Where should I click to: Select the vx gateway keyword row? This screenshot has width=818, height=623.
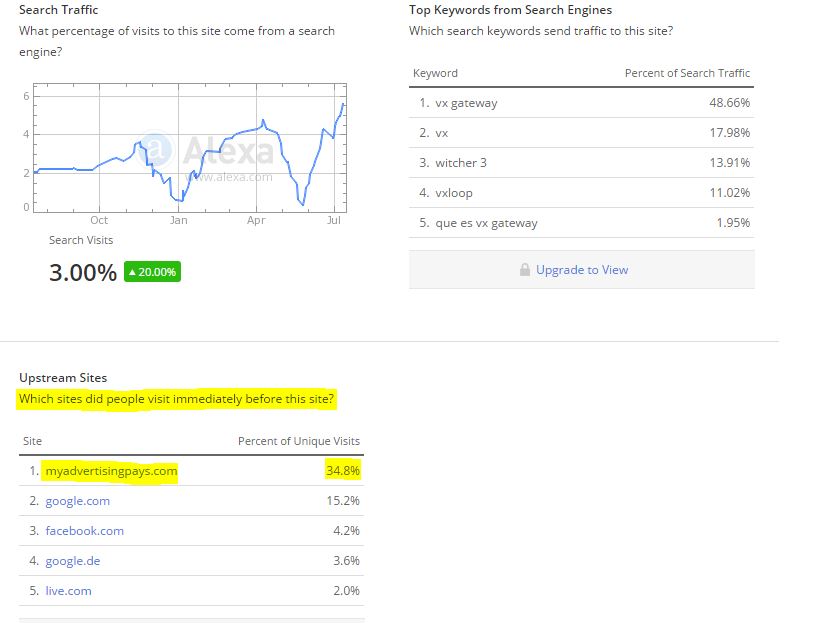click(x=582, y=103)
